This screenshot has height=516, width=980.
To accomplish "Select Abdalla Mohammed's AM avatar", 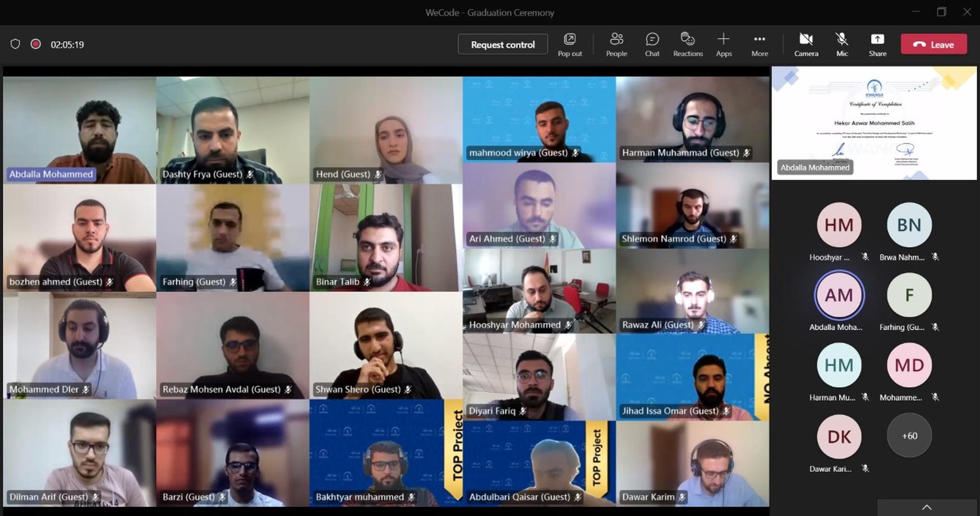I will point(839,295).
